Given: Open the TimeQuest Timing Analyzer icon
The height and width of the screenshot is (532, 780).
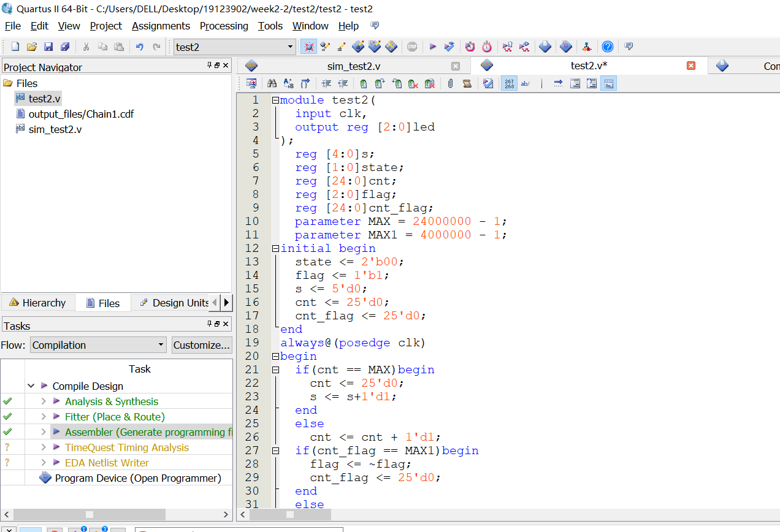Looking at the screenshot, I should pos(486,47).
